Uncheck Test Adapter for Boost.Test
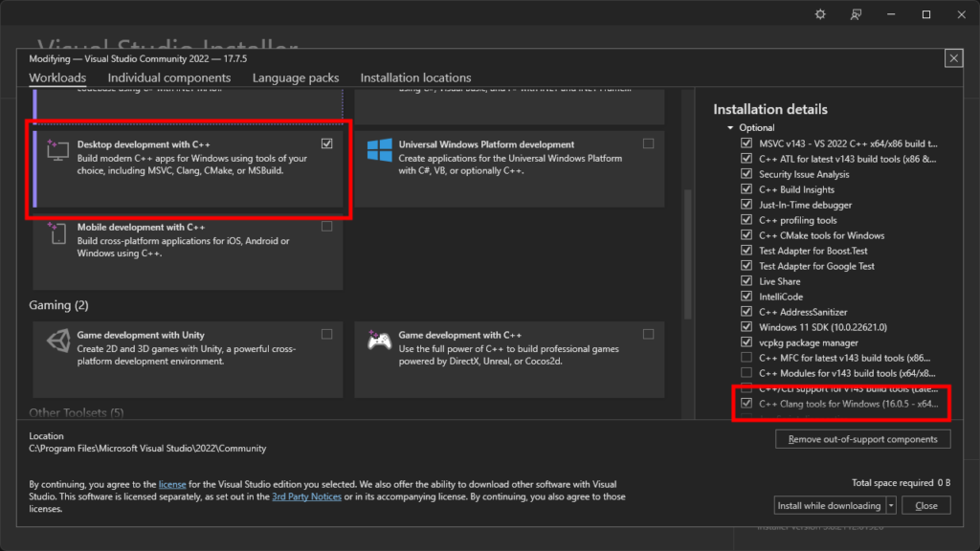This screenshot has width=980, height=551. (x=746, y=251)
